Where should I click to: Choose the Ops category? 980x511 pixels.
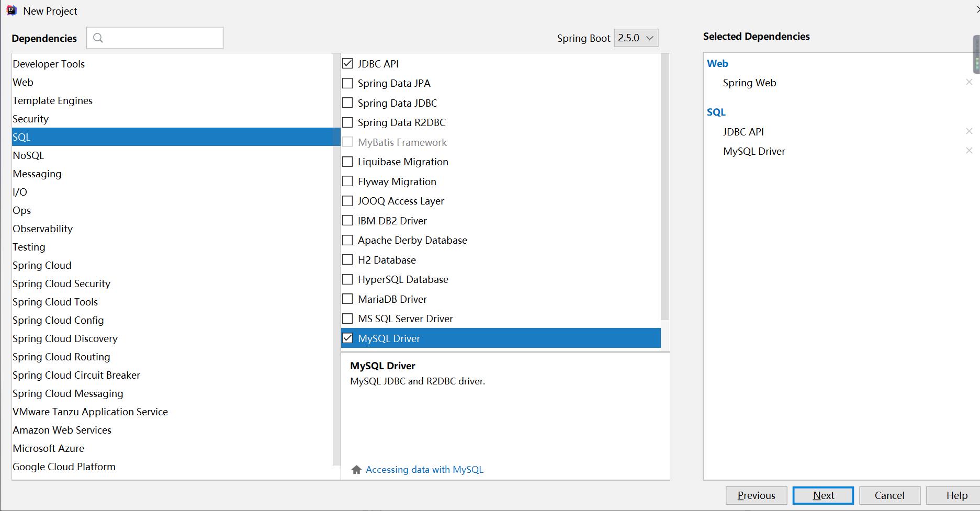pyautogui.click(x=172, y=210)
